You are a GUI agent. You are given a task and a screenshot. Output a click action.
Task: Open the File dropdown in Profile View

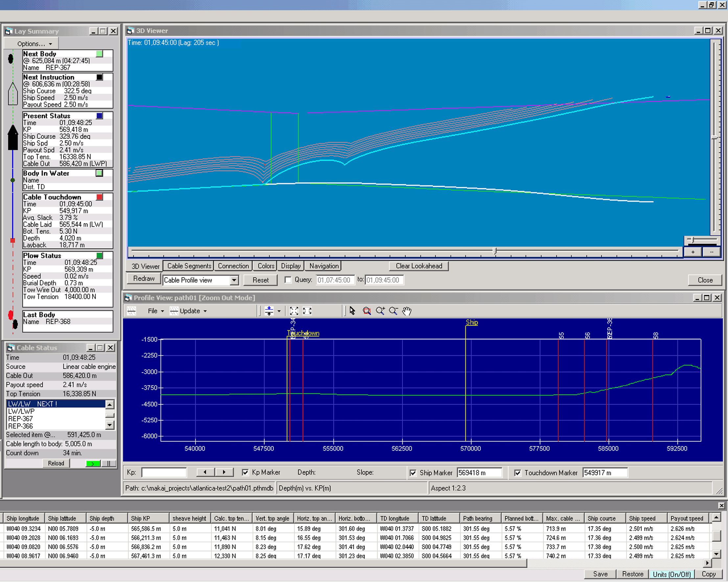(x=156, y=311)
